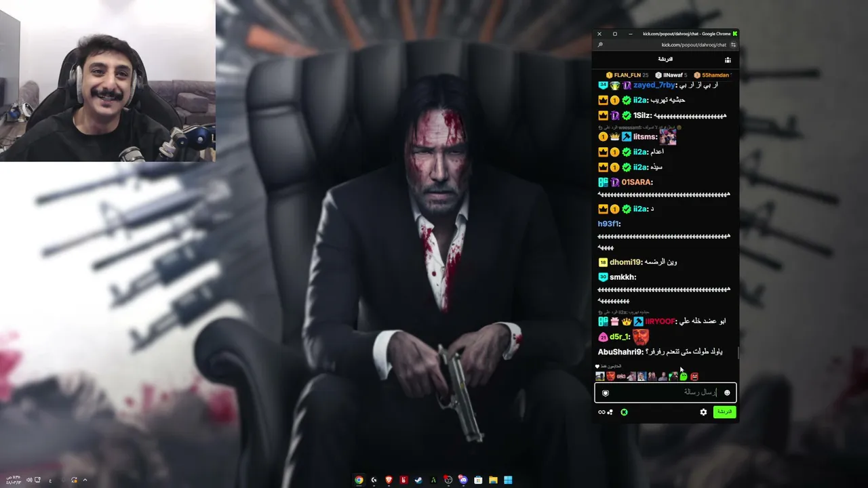Screen dimensions: 868x488
Task: Click username IIRYOOF in chat
Action: [660, 321]
